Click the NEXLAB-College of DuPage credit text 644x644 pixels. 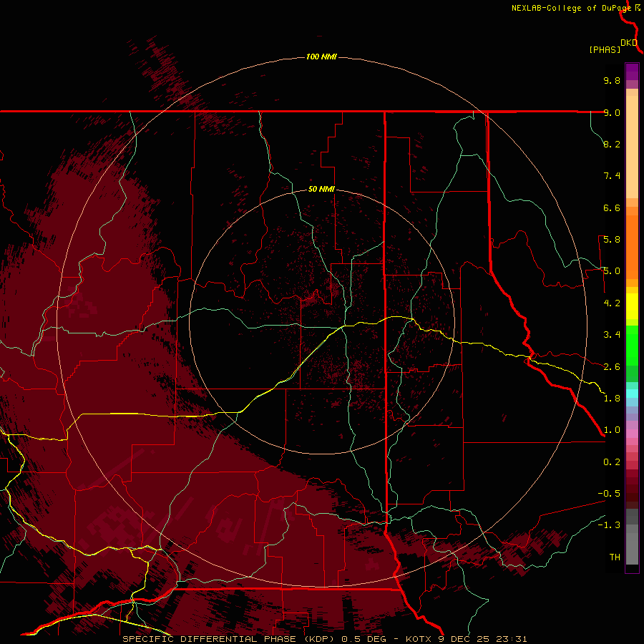[572, 8]
